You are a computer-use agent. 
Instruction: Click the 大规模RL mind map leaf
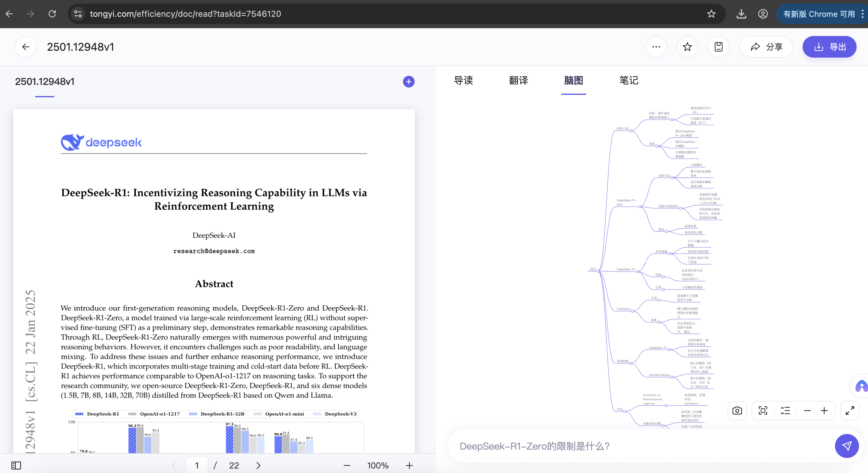click(x=696, y=165)
